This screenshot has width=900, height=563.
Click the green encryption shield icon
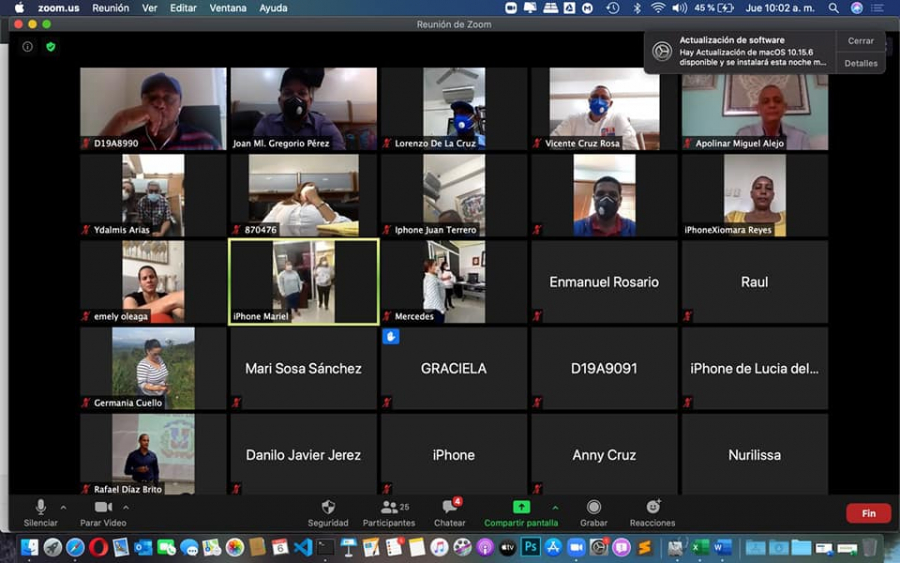click(51, 46)
